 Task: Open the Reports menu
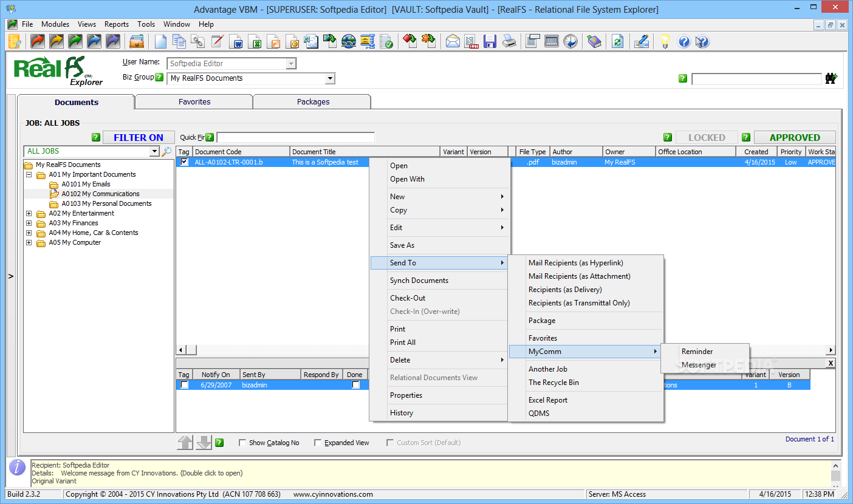(x=117, y=24)
